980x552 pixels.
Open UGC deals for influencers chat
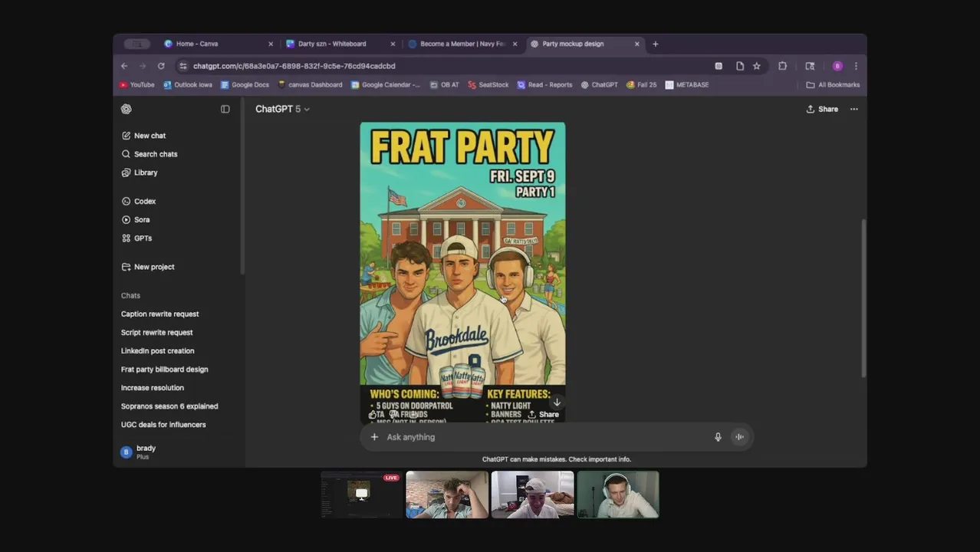click(x=163, y=424)
